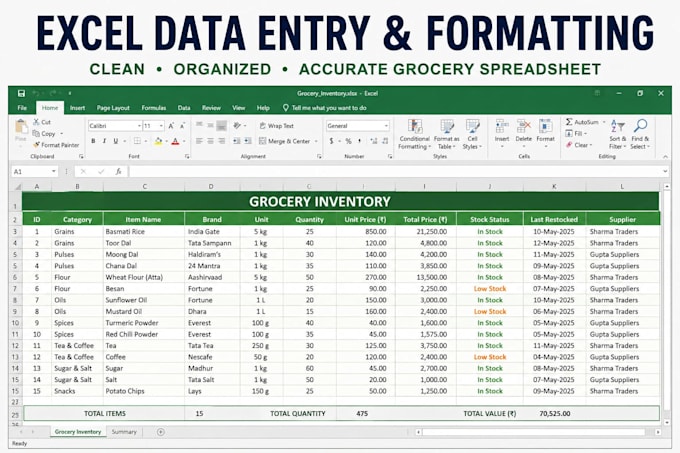Screen dimensions: 680x453
Task: Click inside the formula bar
Action: pos(397,172)
